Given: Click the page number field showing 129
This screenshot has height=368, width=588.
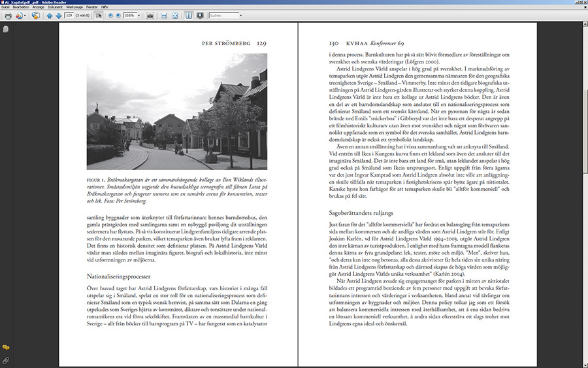Looking at the screenshot, I should click(x=69, y=16).
